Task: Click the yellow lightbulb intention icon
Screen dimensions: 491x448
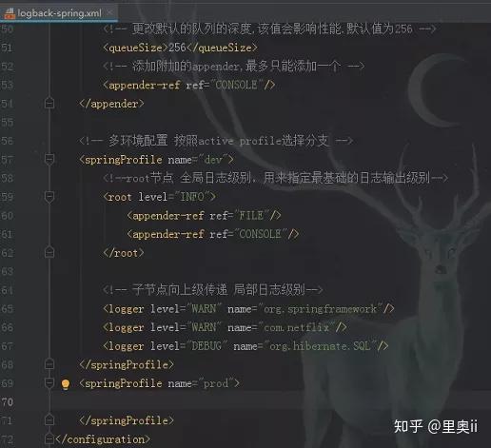Action: pos(66,384)
